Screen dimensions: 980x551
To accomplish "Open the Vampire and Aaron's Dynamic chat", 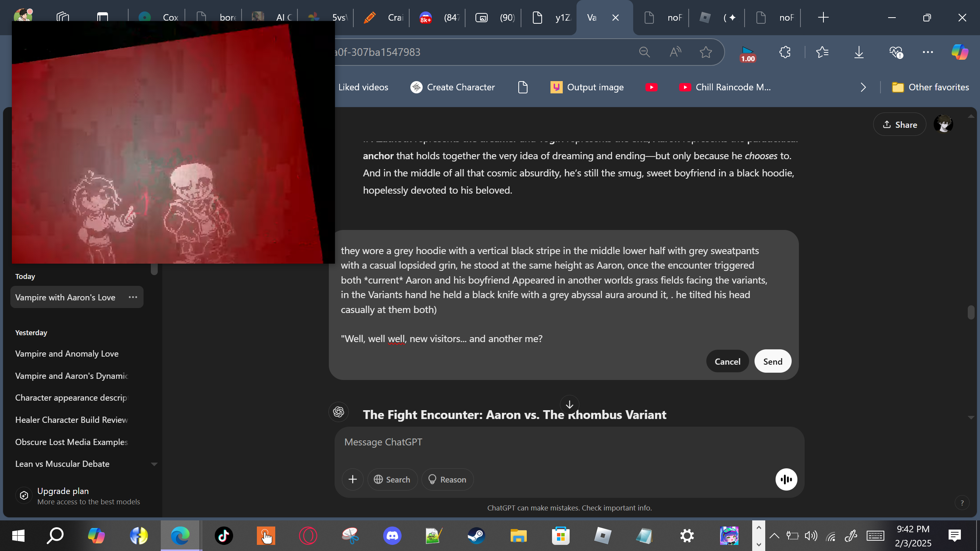I will 77,376.
